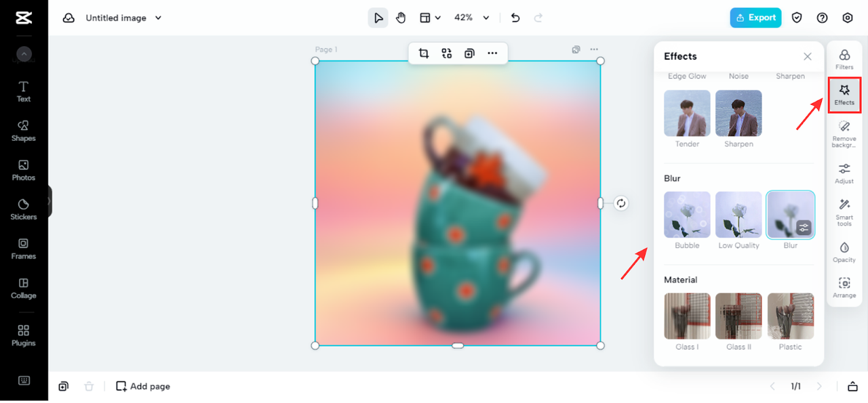Open the Effects tab in right sidebar
Viewport: 868px width, 403px height.
click(x=844, y=95)
